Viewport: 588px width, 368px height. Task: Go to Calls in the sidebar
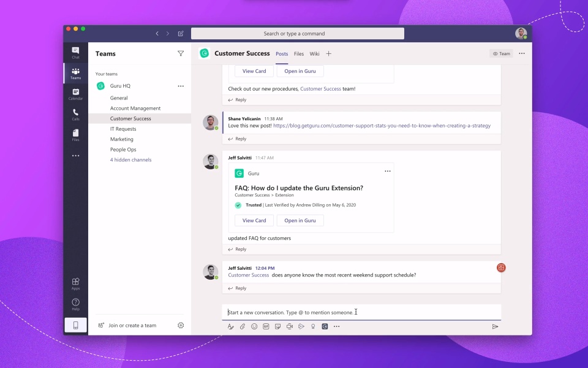pos(75,114)
